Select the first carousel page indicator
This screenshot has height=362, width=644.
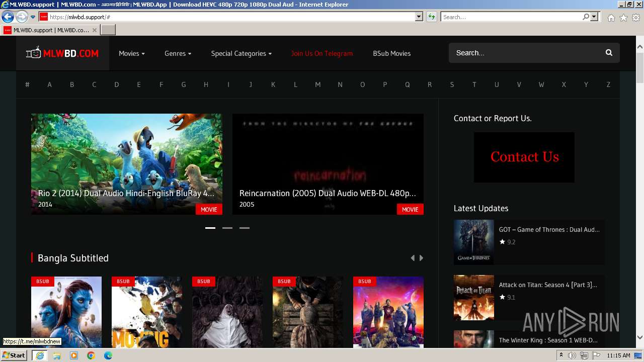tap(210, 228)
